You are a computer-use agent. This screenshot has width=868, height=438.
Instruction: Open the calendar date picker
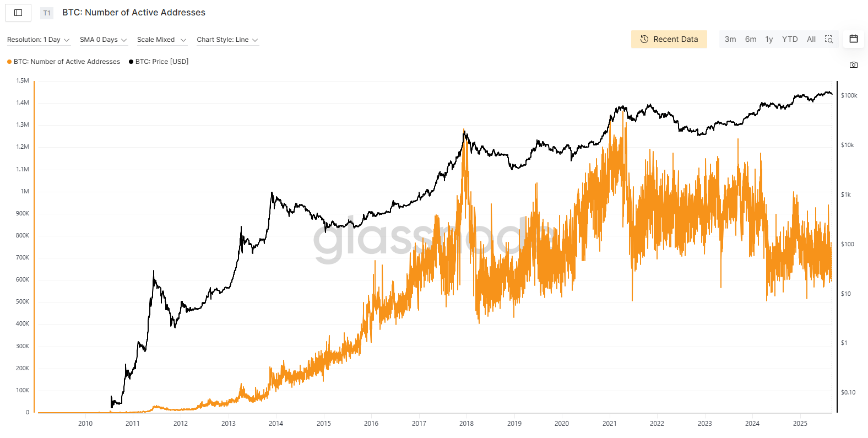click(x=853, y=39)
